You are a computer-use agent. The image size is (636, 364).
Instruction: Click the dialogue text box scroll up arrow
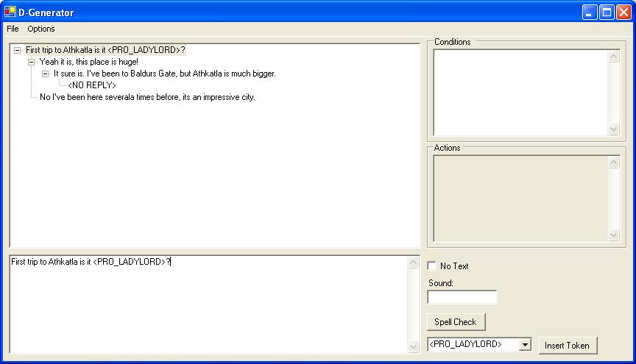pyautogui.click(x=413, y=263)
